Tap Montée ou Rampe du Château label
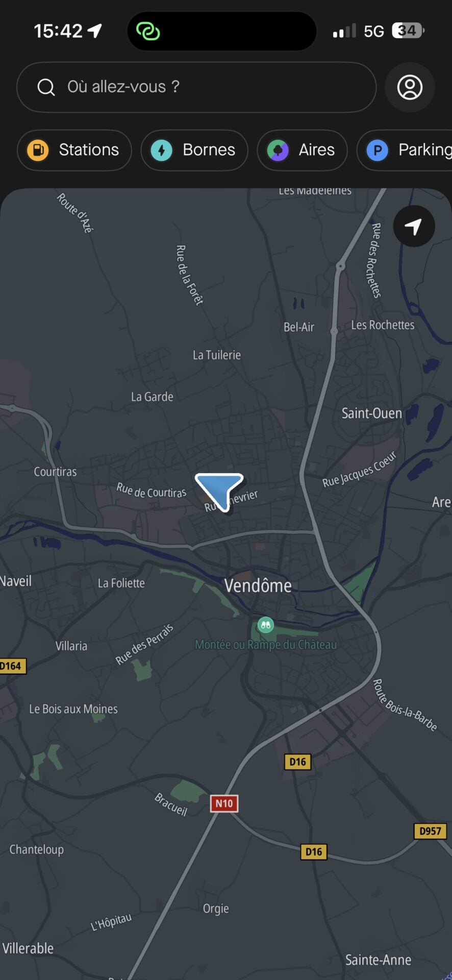The width and height of the screenshot is (452, 980). point(266,645)
